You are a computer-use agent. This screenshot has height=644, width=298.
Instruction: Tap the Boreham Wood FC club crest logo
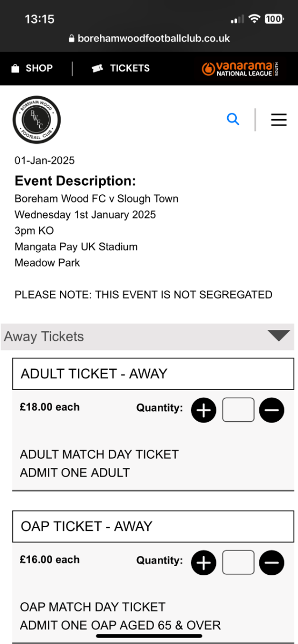(x=37, y=120)
